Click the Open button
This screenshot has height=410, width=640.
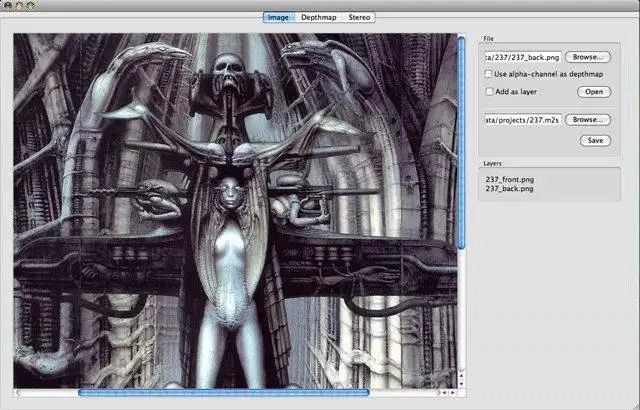[594, 92]
